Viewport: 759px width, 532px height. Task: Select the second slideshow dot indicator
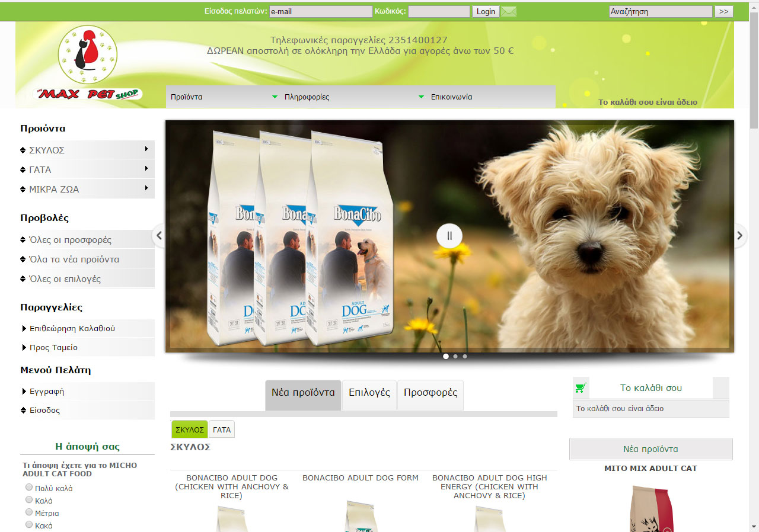[455, 357]
